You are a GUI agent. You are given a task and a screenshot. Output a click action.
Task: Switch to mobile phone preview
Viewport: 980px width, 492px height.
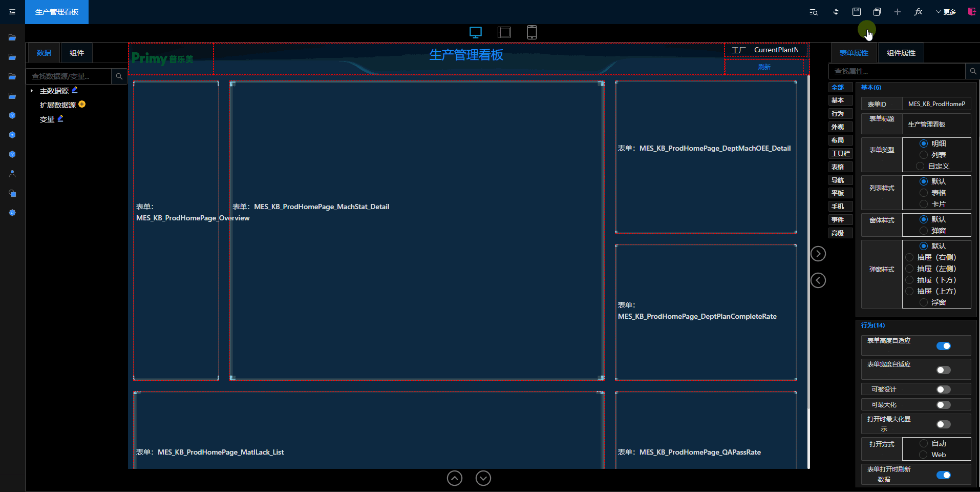[x=531, y=32]
